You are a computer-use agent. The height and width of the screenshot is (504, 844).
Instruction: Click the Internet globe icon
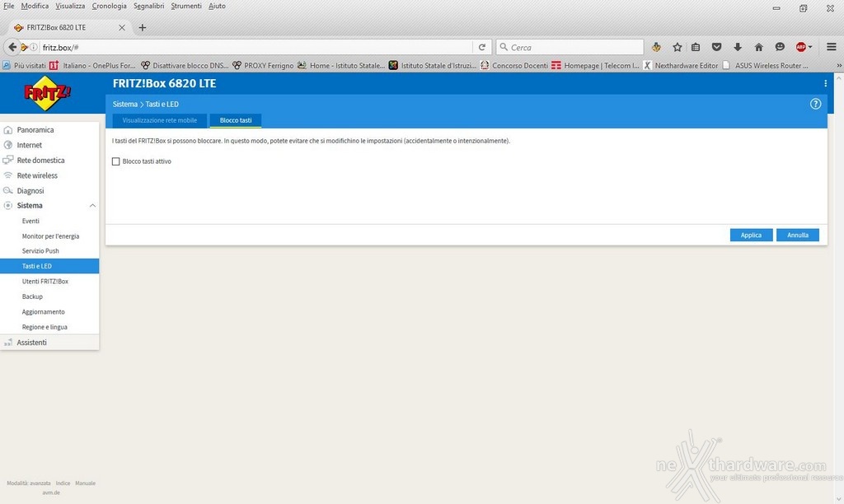[8, 145]
